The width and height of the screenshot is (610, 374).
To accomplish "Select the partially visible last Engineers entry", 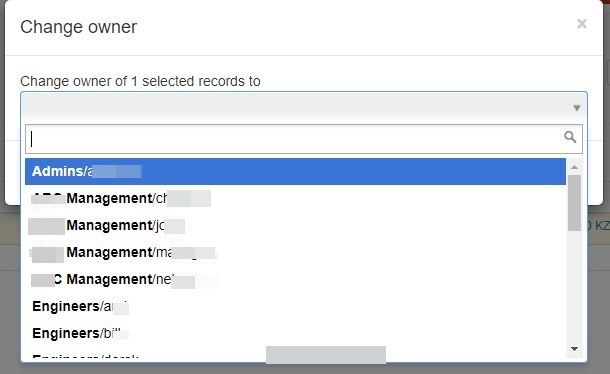I will point(295,355).
